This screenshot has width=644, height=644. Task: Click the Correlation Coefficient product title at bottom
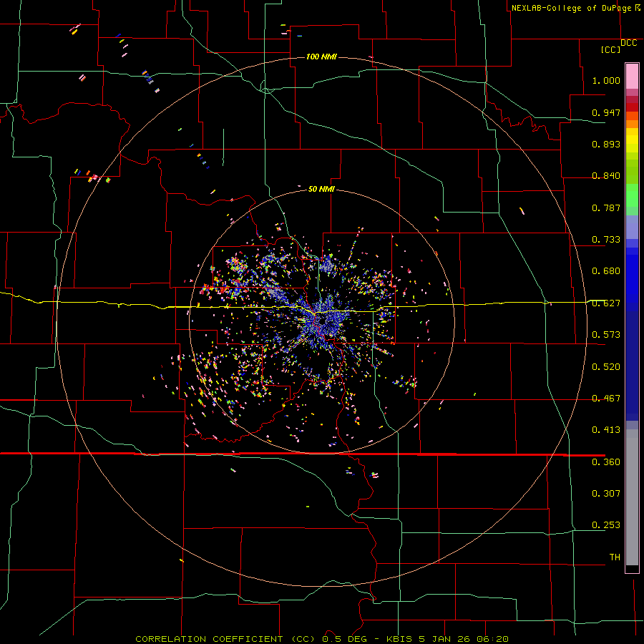click(x=322, y=639)
